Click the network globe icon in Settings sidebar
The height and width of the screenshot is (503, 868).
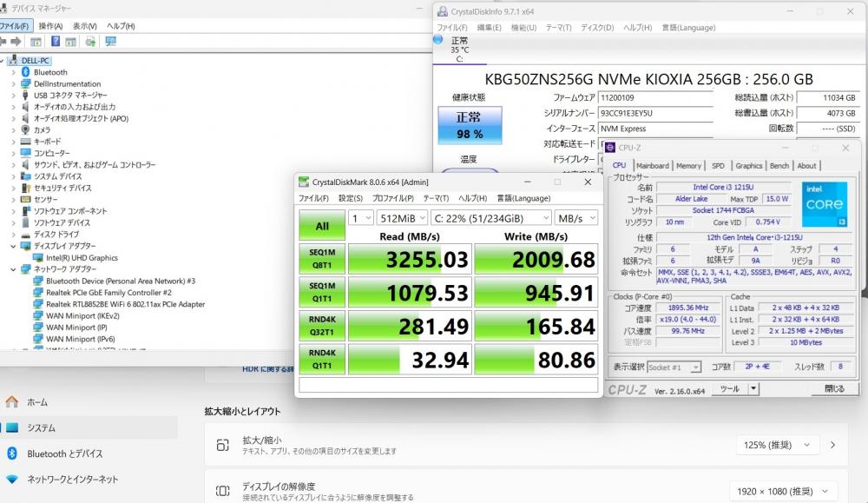[12, 480]
